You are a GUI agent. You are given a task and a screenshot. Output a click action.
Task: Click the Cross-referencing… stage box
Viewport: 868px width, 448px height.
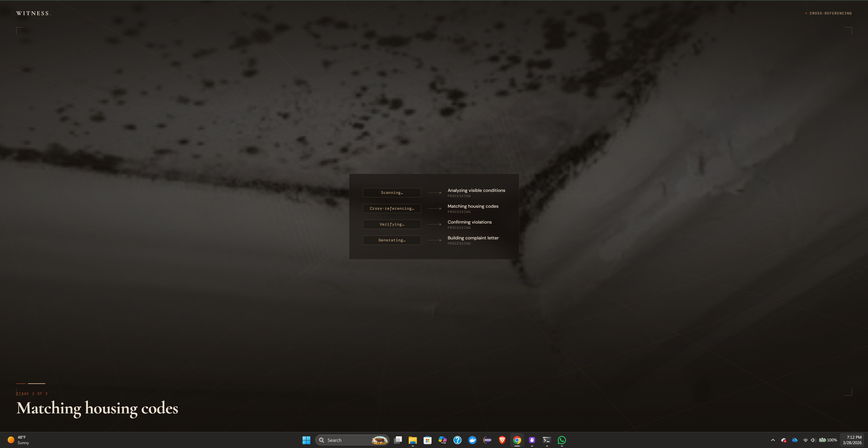(392, 208)
